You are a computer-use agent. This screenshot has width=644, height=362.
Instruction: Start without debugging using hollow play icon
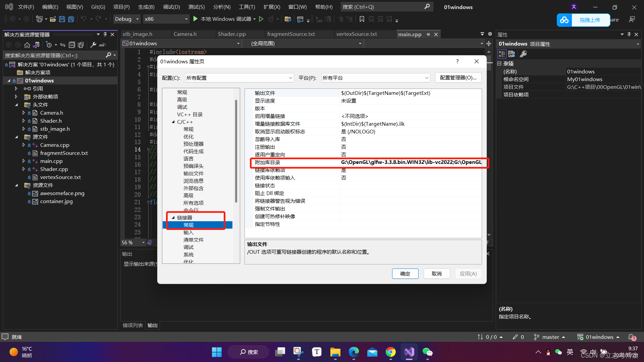pos(261,19)
